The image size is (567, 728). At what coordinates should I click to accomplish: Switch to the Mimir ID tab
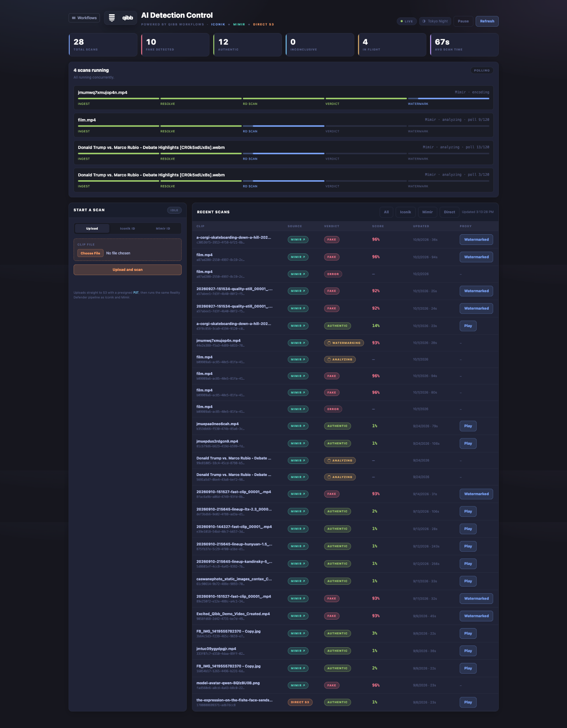click(x=163, y=229)
